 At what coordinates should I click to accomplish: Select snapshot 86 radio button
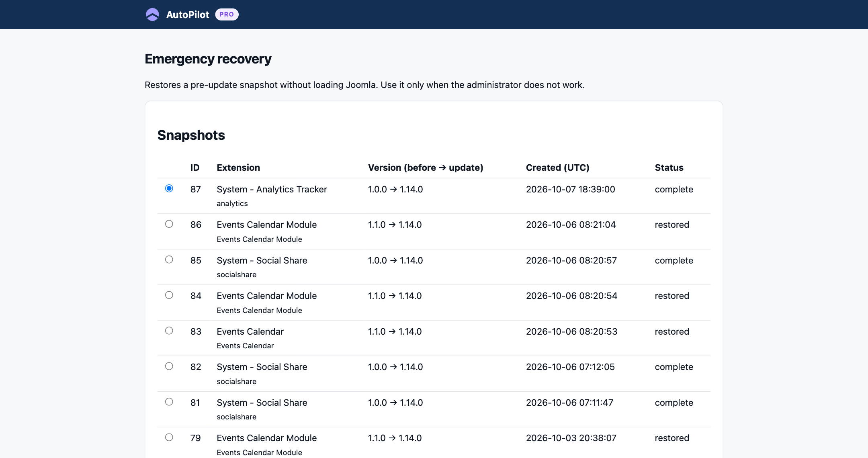point(169,224)
